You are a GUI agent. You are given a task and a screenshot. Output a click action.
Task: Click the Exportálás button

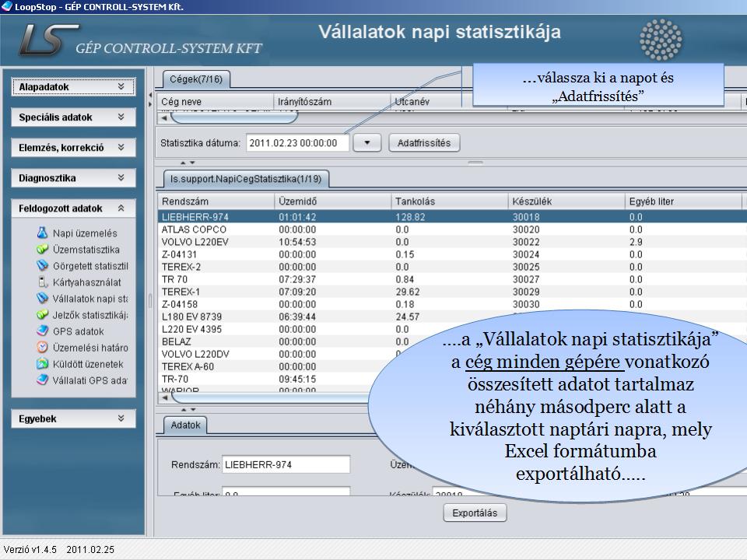[475, 513]
